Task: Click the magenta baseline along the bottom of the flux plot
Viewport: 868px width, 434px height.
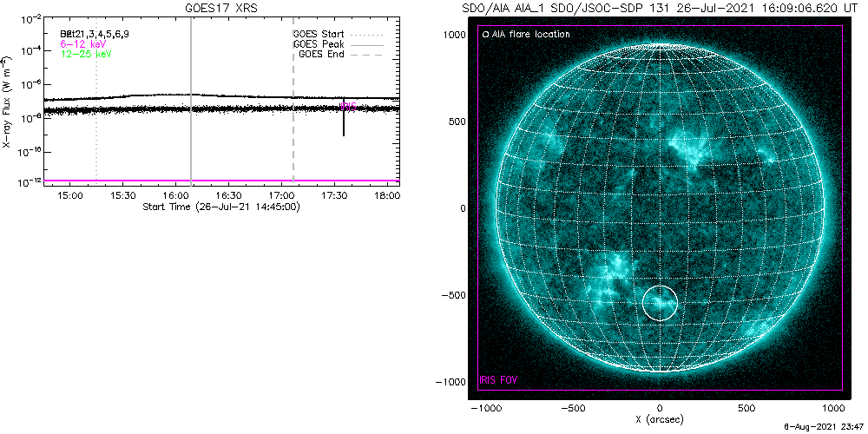Action: [221, 181]
